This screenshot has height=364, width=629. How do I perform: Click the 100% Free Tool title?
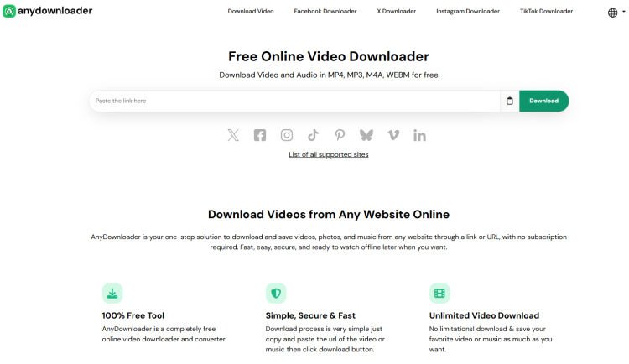tap(133, 315)
